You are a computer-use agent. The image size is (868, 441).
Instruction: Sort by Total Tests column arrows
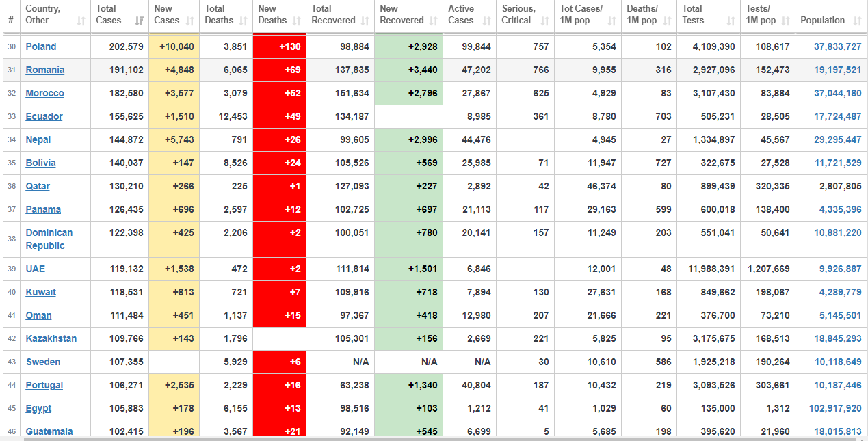tap(731, 21)
